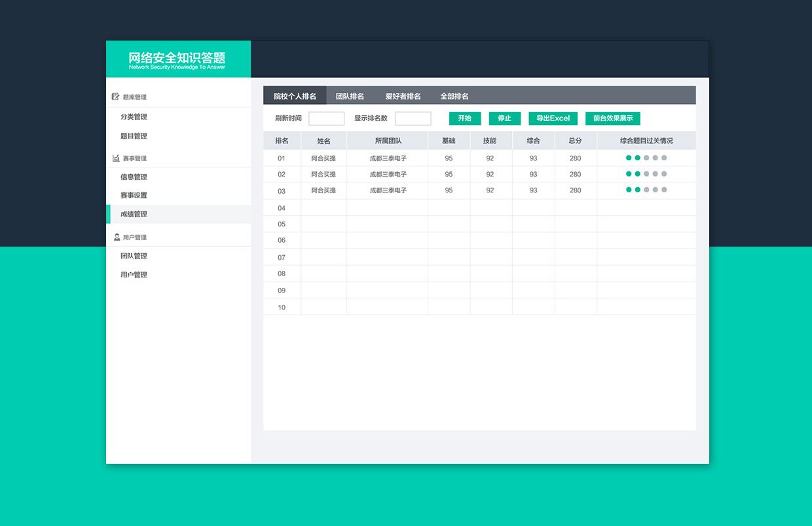Select 成绩管理 sidebar item
This screenshot has height=526, width=812.
click(x=134, y=215)
